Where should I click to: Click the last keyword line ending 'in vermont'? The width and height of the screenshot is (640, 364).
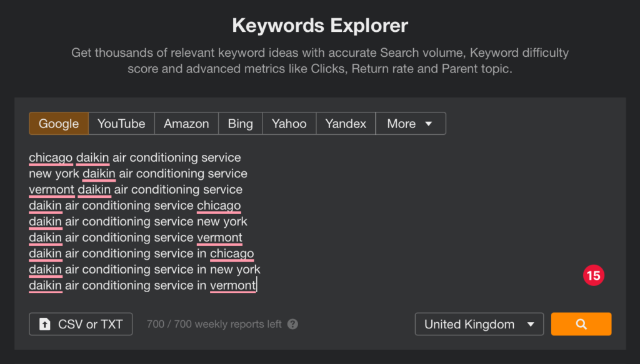(x=142, y=285)
